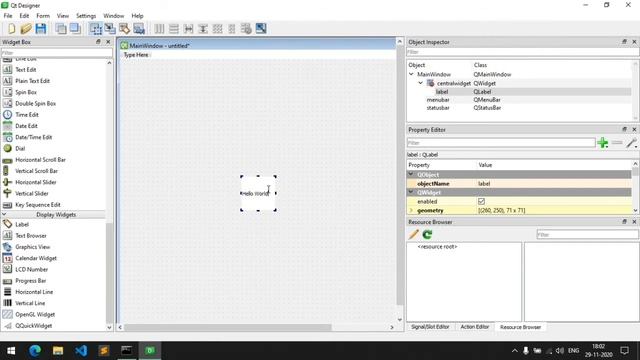640x360 pixels.
Task: Apply grid layout from the toolbar
Action: point(218,29)
